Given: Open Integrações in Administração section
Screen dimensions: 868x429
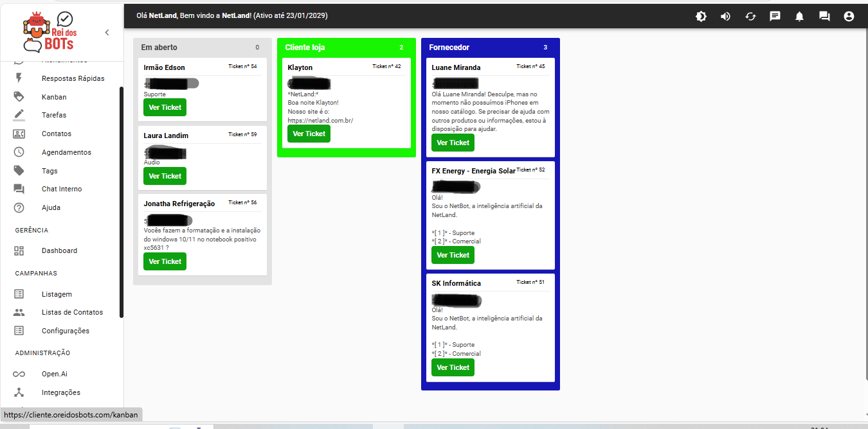Looking at the screenshot, I should pos(60,392).
